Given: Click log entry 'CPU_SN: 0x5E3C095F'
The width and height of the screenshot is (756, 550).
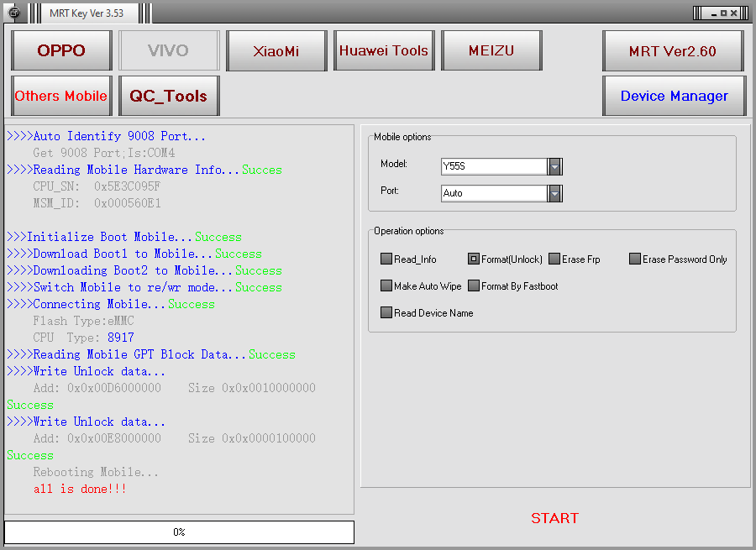Looking at the screenshot, I should [x=97, y=186].
